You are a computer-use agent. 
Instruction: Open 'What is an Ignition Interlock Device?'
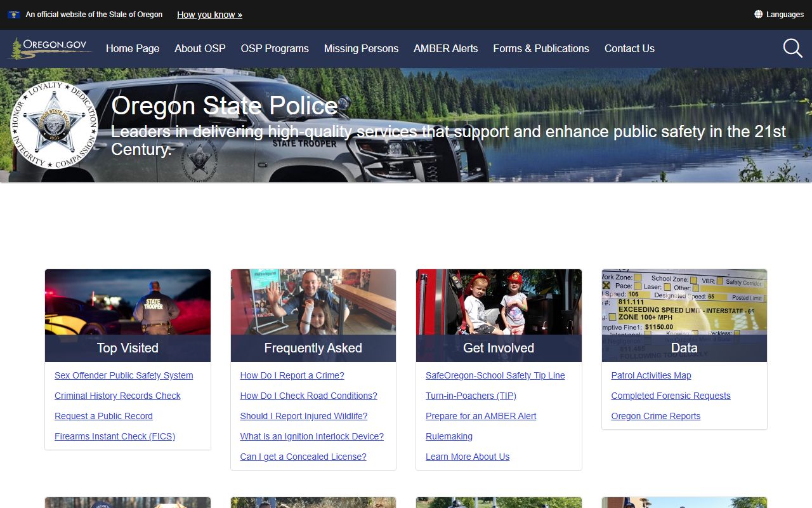[312, 436]
